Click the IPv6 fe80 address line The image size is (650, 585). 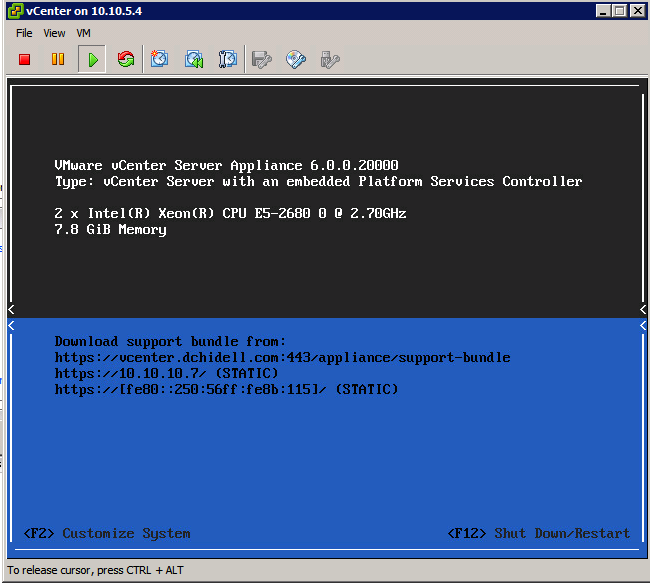(226, 389)
